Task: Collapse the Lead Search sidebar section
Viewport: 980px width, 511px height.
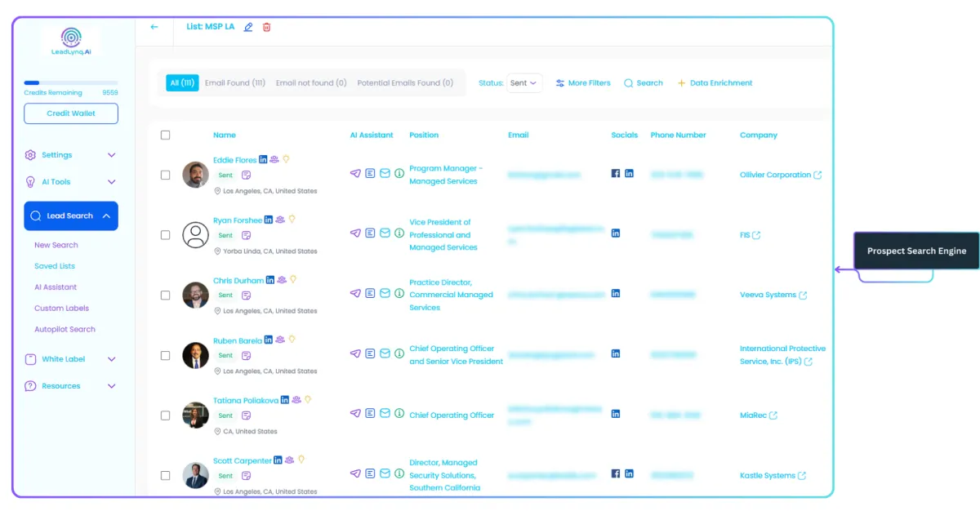Action: tap(71, 216)
